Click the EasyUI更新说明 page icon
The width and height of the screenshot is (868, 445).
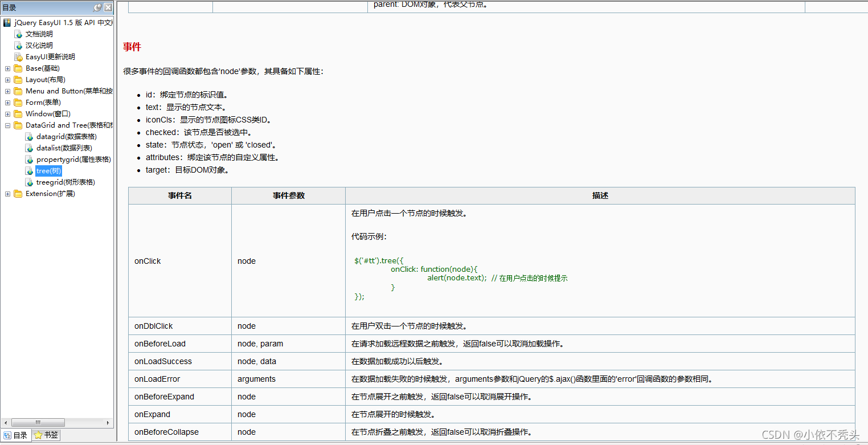tap(18, 56)
